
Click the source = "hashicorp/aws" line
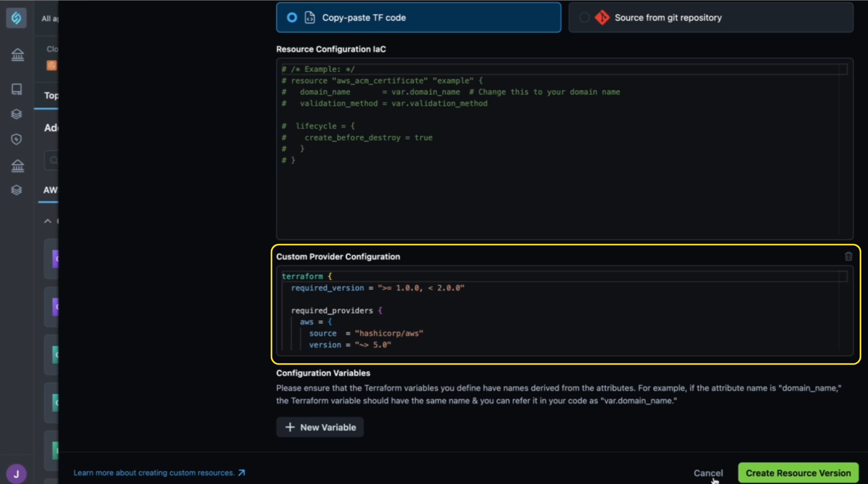(x=366, y=333)
